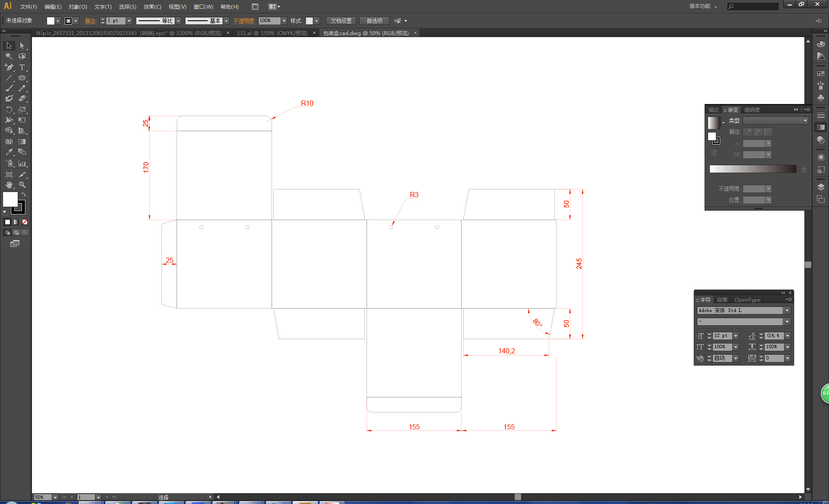The width and height of the screenshot is (829, 504).
Task: Swap fill and stroke colors
Action: point(24,195)
